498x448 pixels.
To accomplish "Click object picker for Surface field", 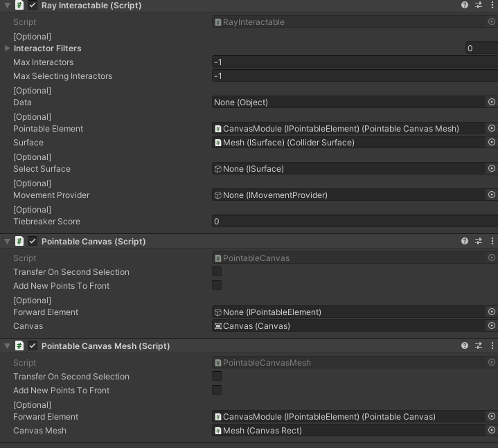I will point(491,142).
